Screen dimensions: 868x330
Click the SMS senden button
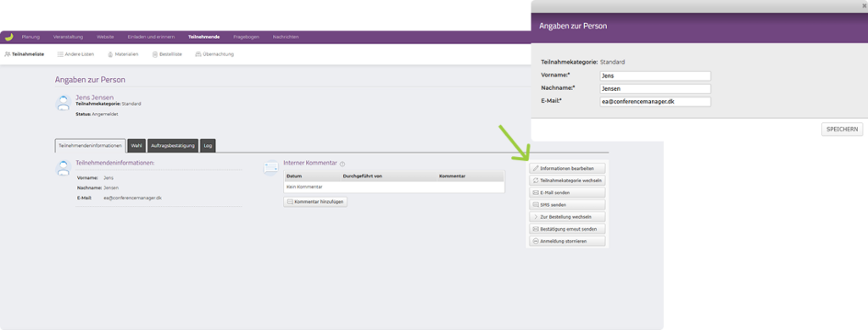567,204
